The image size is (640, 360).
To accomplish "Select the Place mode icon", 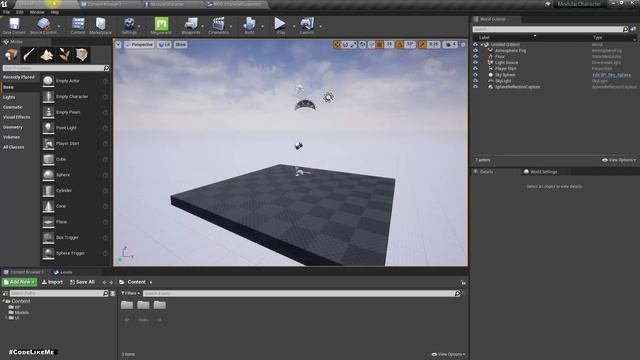I will (x=11, y=55).
